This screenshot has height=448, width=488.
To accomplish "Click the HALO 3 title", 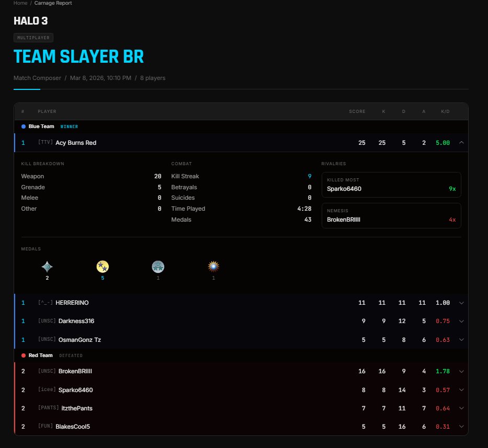I will 30,21.
